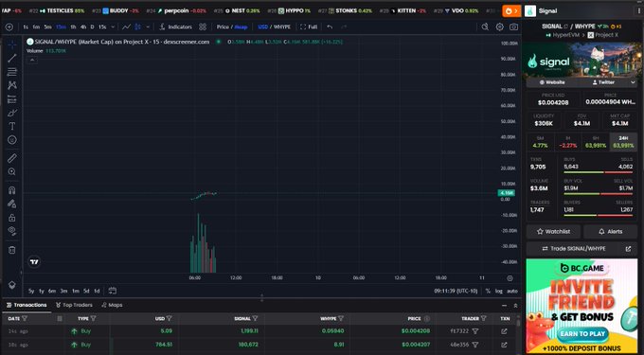644x355 pixels.
Task: Collapse the Volume indicator legend arrow
Action: point(32,60)
